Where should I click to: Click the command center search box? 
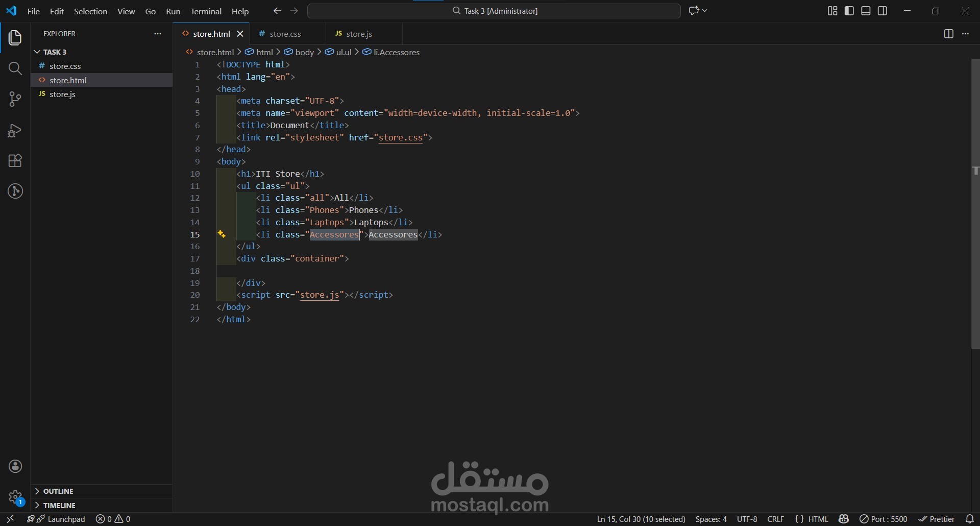pyautogui.click(x=494, y=11)
